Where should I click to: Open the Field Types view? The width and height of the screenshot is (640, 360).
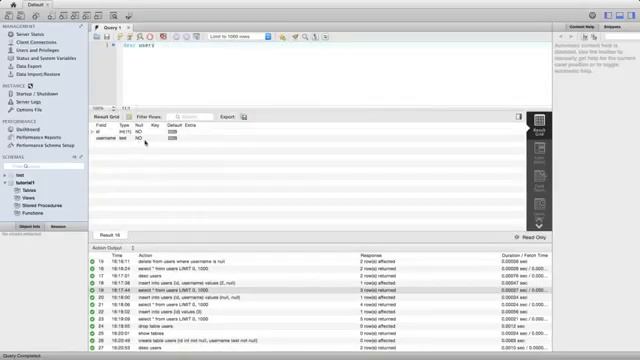[539, 181]
